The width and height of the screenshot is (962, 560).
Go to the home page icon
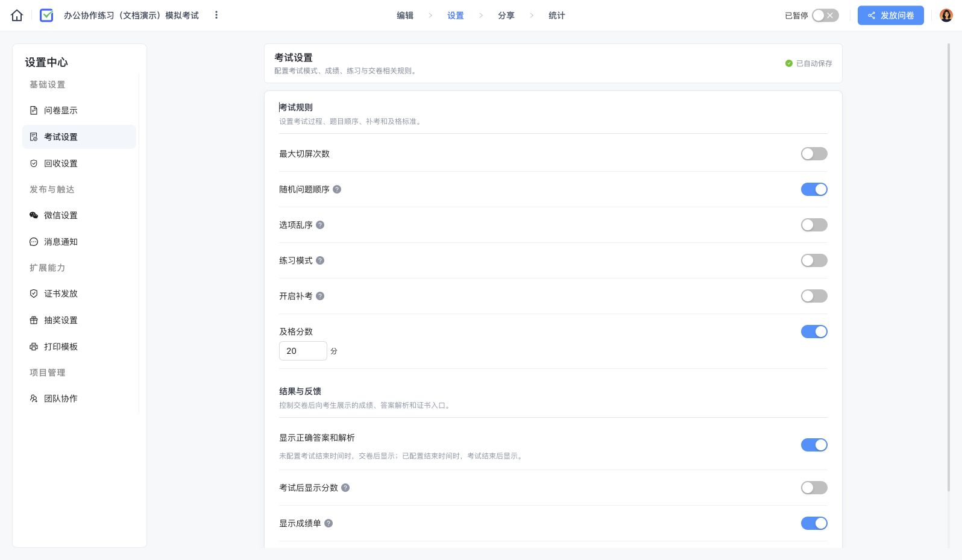pos(17,16)
